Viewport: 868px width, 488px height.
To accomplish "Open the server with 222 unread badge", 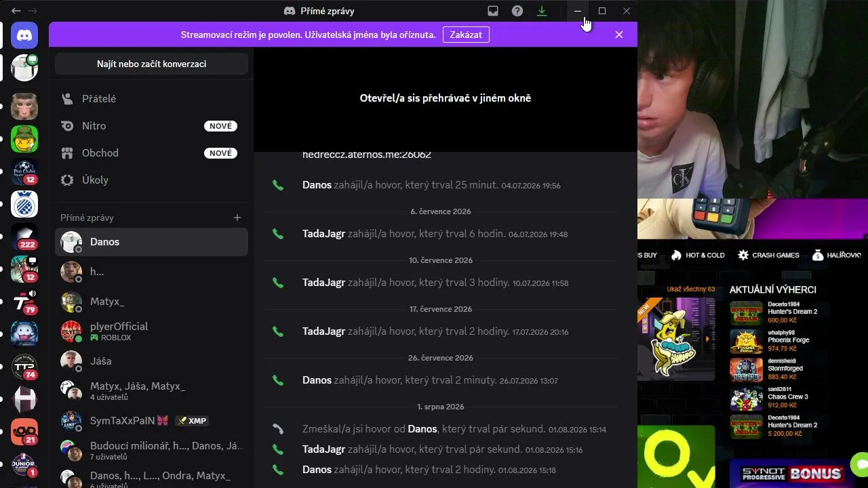I will tap(24, 237).
